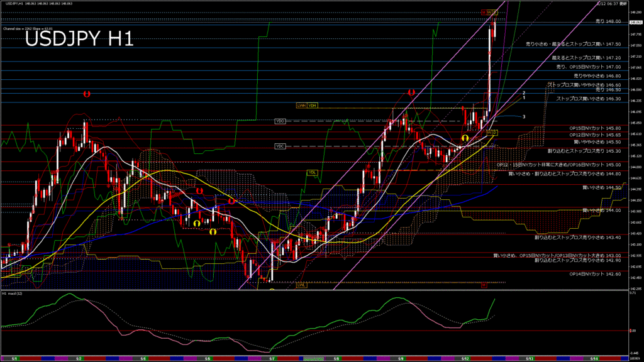The image size is (644, 362).
Task: Click the USDJPY H1 chart title
Action: tap(79, 40)
